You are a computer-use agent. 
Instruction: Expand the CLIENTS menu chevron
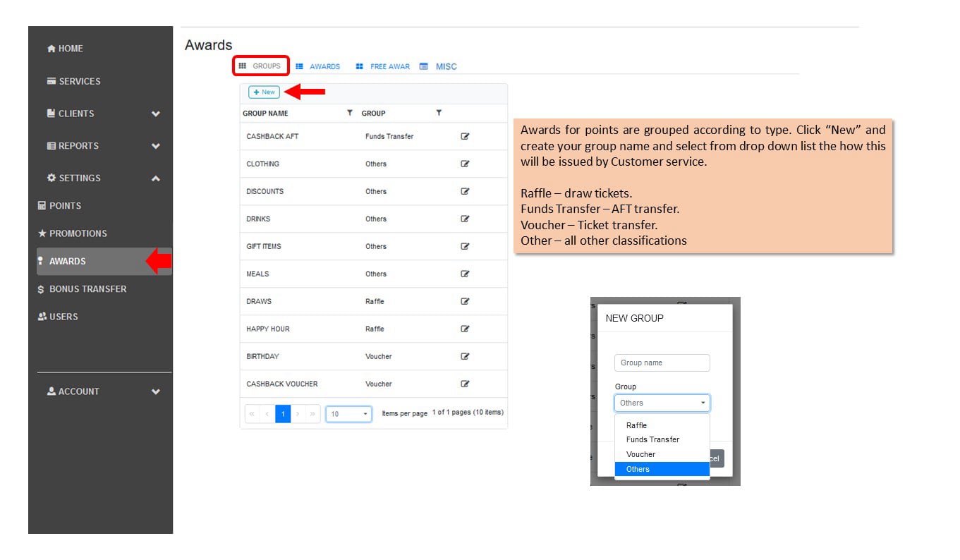click(x=156, y=114)
